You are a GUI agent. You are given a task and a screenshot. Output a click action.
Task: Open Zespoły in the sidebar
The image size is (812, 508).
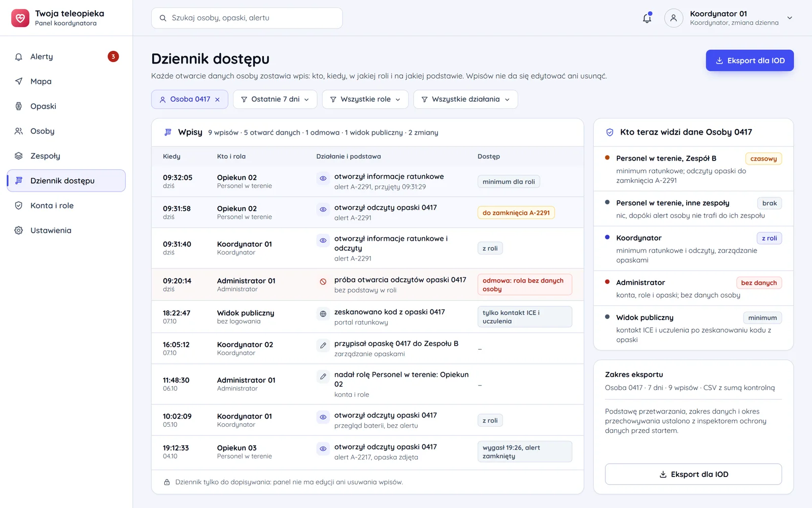point(66,156)
